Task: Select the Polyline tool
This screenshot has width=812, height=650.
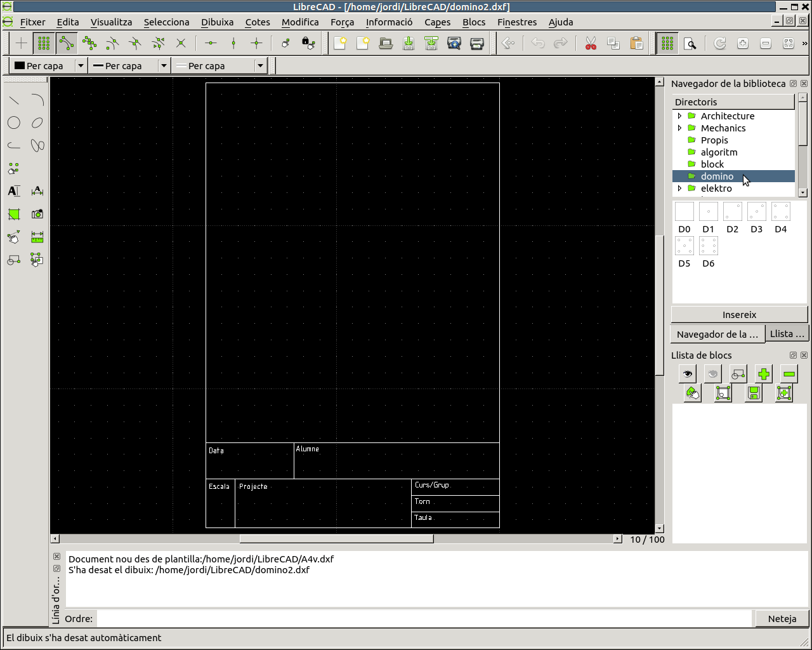Action: [x=14, y=146]
